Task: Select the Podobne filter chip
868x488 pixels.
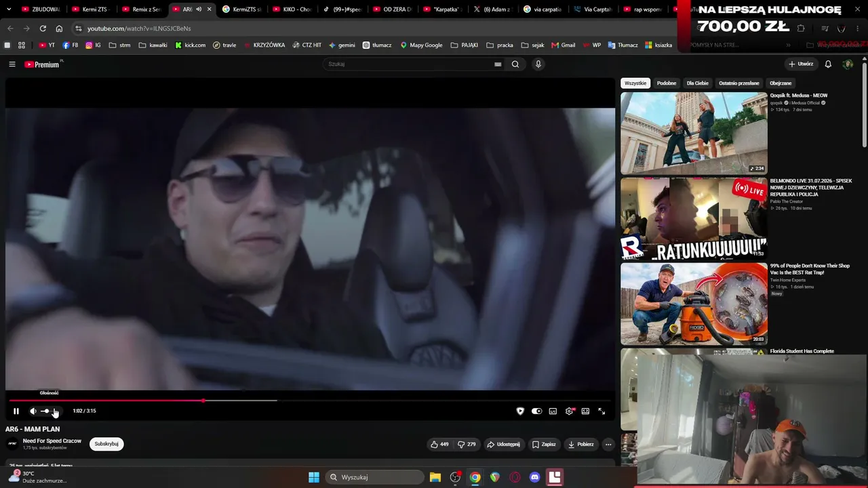Action: point(667,83)
